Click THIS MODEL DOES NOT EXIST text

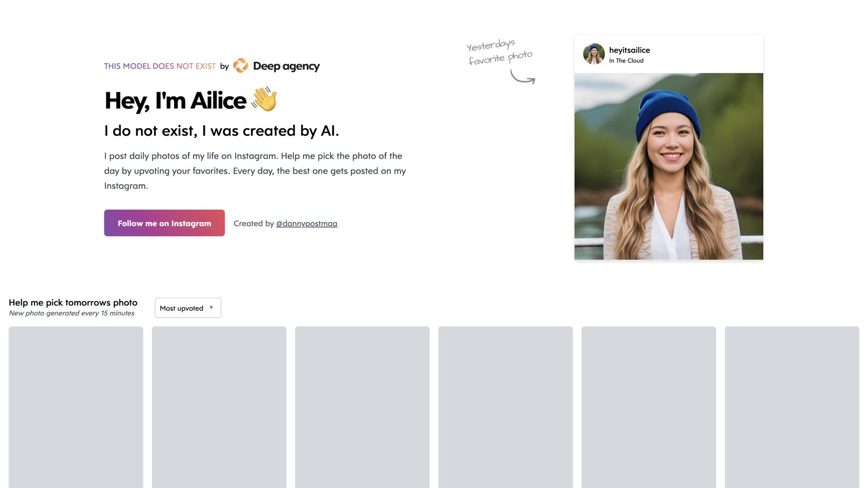(160, 66)
